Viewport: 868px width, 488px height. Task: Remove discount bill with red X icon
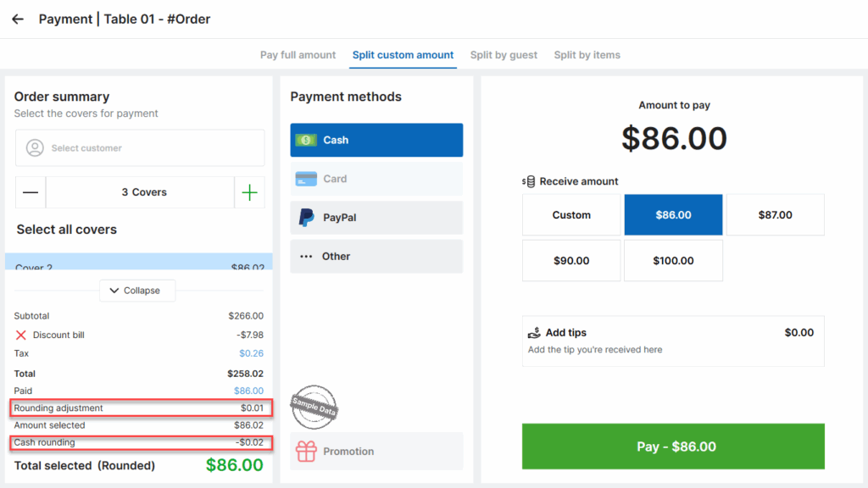(21, 335)
